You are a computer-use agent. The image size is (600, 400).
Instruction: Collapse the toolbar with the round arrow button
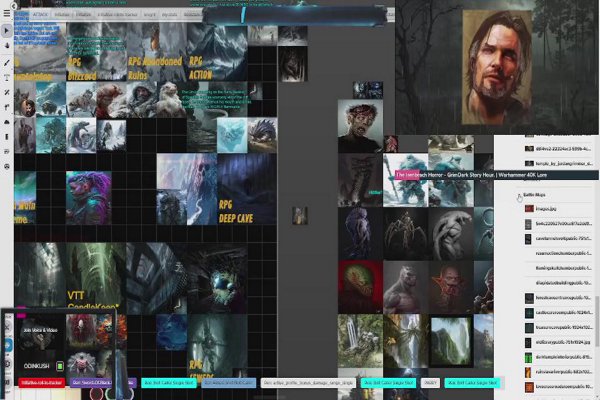click(14, 6)
